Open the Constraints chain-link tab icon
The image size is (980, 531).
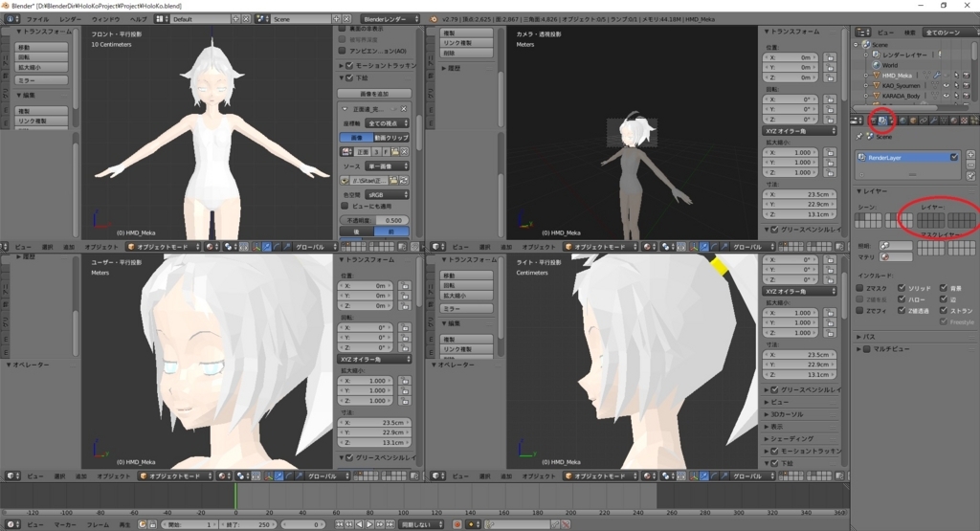click(x=924, y=121)
